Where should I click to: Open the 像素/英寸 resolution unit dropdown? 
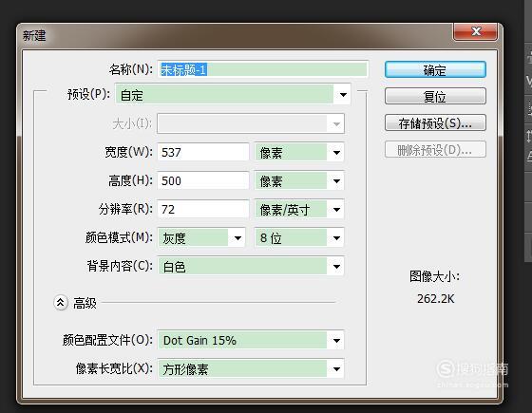coord(299,210)
